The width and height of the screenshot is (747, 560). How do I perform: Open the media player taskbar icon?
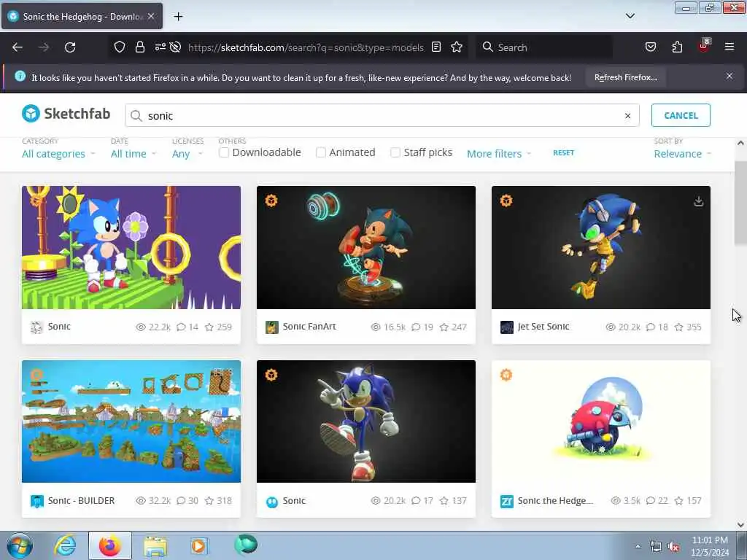pyautogui.click(x=199, y=545)
